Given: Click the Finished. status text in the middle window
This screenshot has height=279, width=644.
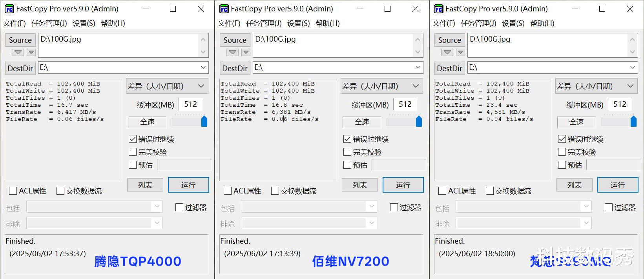Looking at the screenshot, I should pyautogui.click(x=235, y=241).
